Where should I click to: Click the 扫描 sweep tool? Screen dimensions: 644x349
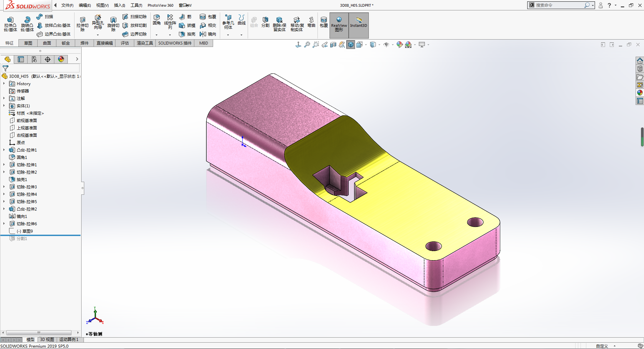pyautogui.click(x=45, y=16)
